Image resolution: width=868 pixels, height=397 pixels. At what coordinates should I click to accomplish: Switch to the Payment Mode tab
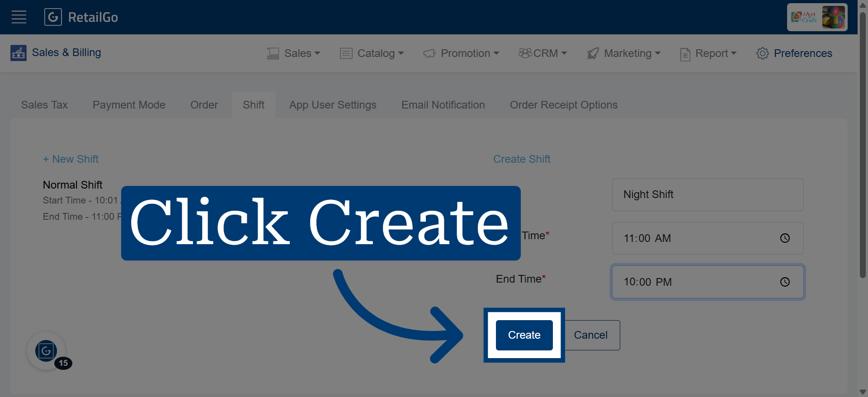[x=129, y=105]
